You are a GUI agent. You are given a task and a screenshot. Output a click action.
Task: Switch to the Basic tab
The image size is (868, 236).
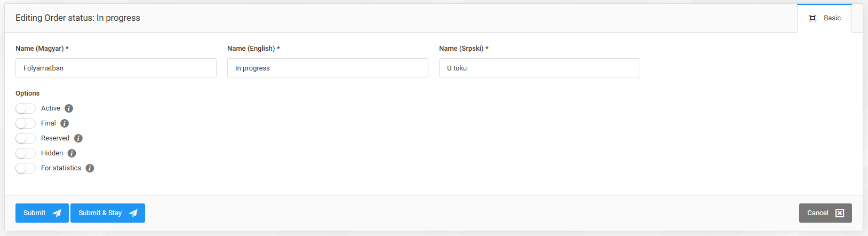824,18
